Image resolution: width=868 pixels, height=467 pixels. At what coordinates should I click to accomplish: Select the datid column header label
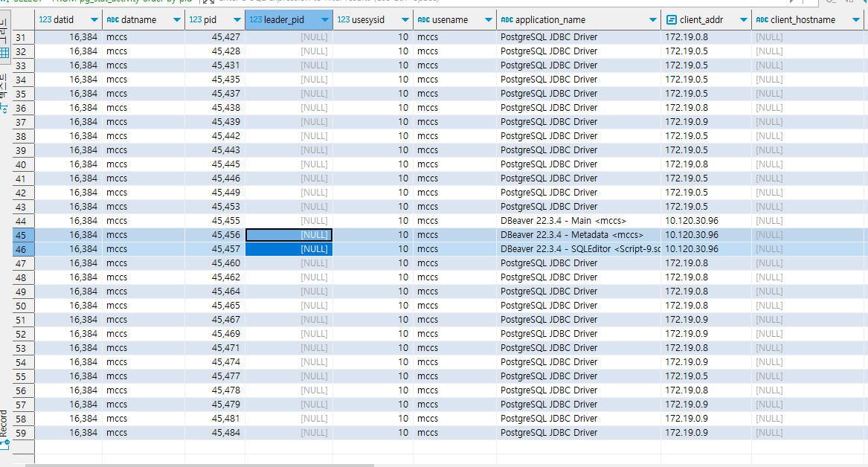[64, 20]
